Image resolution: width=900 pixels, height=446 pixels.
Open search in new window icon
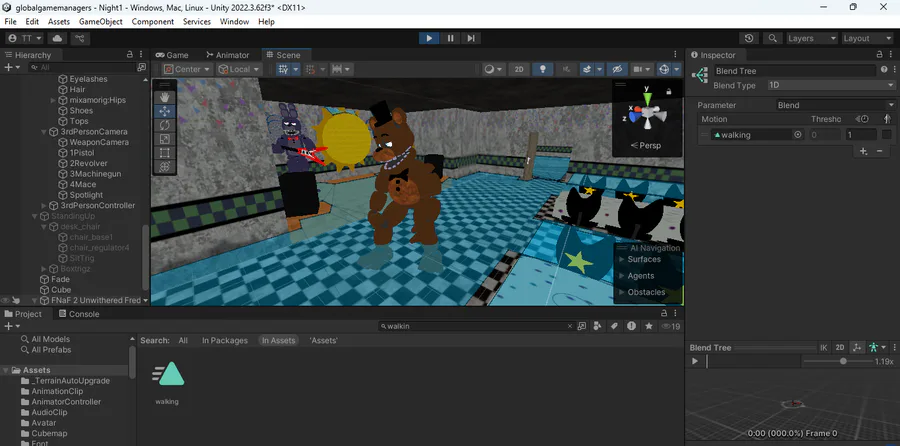[581, 326]
